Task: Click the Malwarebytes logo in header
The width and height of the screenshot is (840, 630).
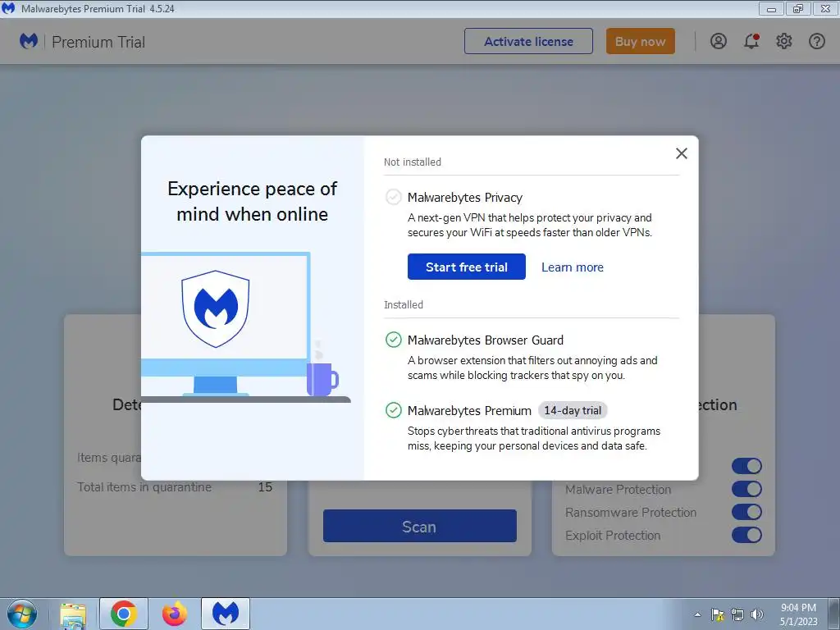Action: (x=29, y=41)
